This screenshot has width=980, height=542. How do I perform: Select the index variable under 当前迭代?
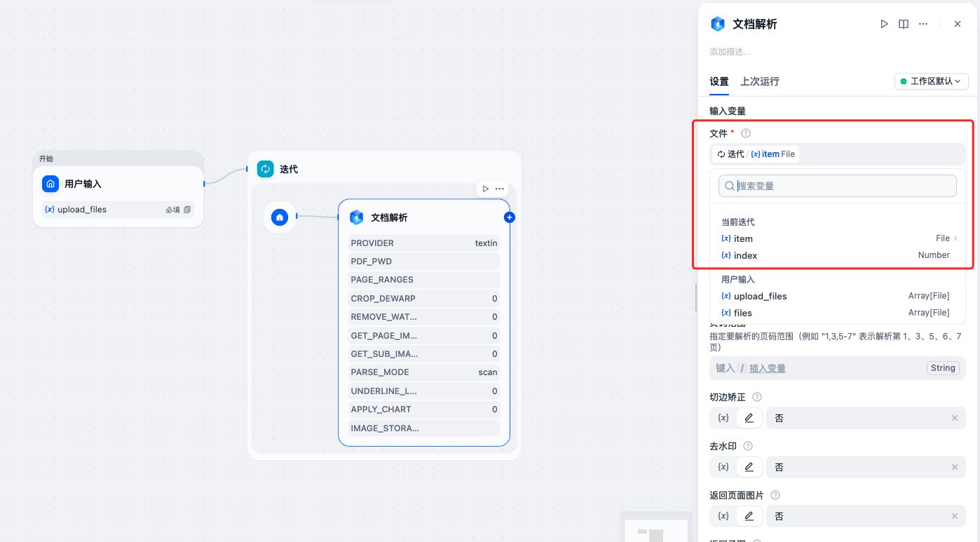[744, 255]
